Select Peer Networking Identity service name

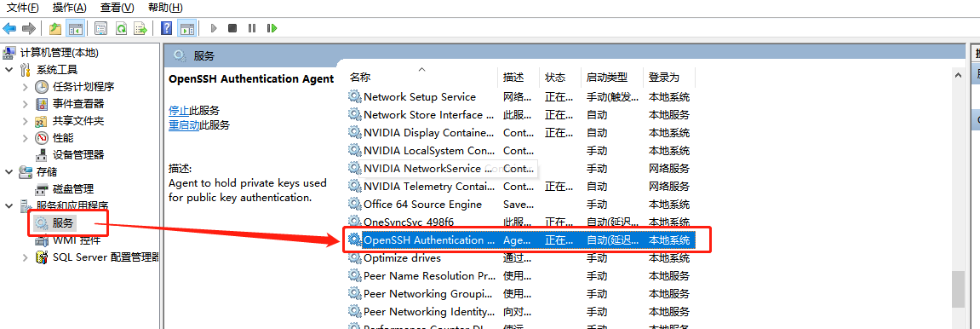coord(429,311)
